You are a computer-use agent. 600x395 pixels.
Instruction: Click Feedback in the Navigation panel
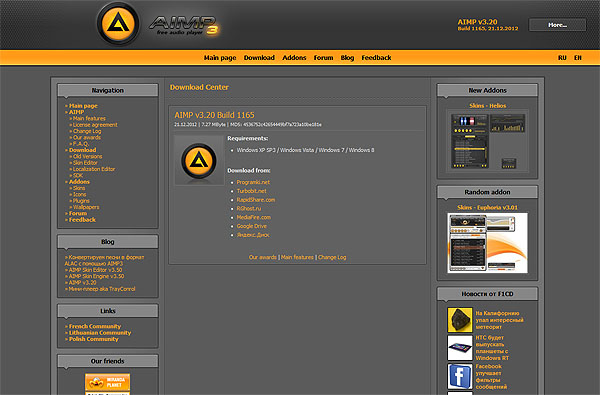click(x=82, y=220)
